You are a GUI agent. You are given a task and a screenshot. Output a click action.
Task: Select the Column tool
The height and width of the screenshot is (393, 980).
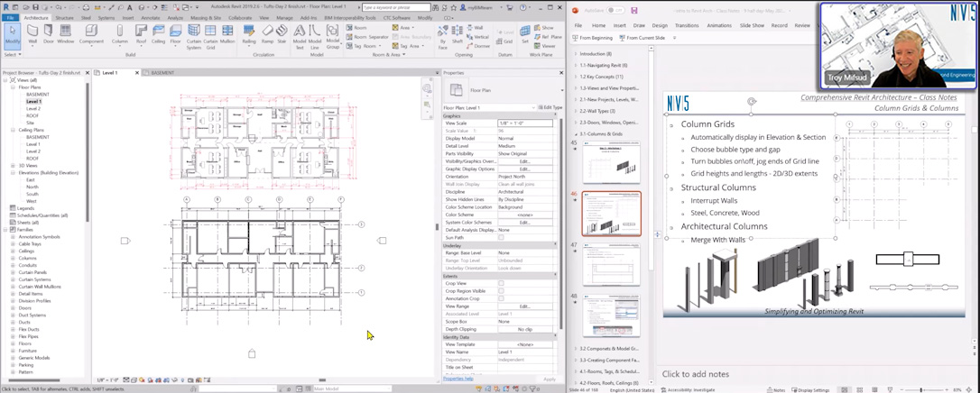coord(119,34)
